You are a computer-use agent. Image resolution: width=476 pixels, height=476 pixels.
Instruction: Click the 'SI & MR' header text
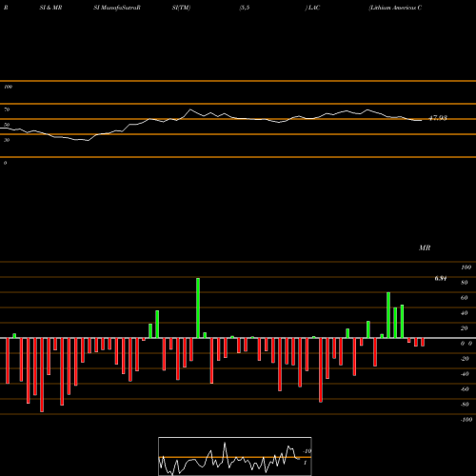click(50, 8)
